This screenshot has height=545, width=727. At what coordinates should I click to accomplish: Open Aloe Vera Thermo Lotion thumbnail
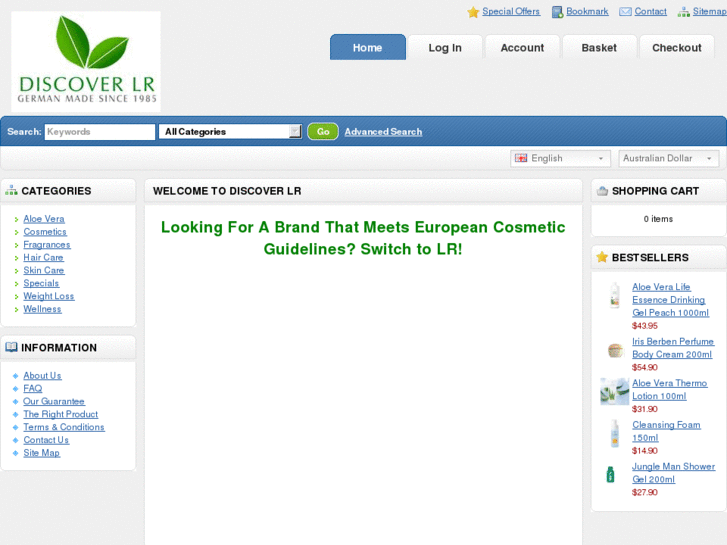point(614,391)
